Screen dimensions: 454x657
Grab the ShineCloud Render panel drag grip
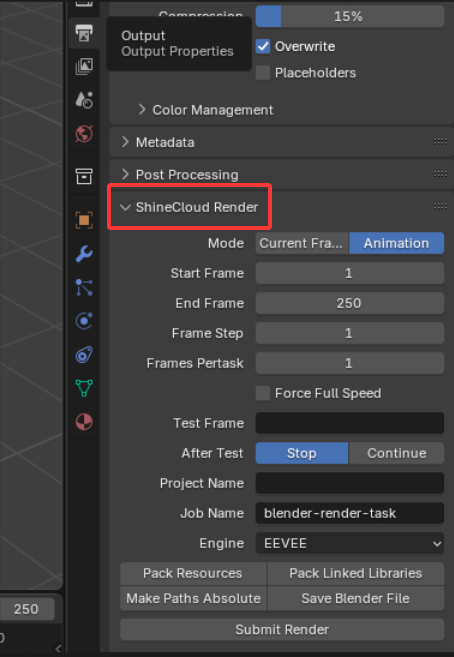point(440,206)
